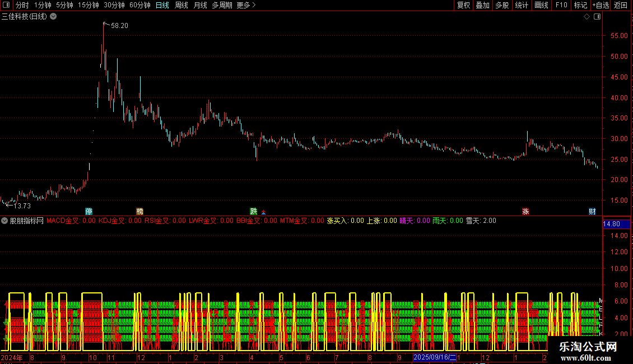Click the 多股 multi-stock button
This screenshot has height=364, width=633.
[x=502, y=5]
